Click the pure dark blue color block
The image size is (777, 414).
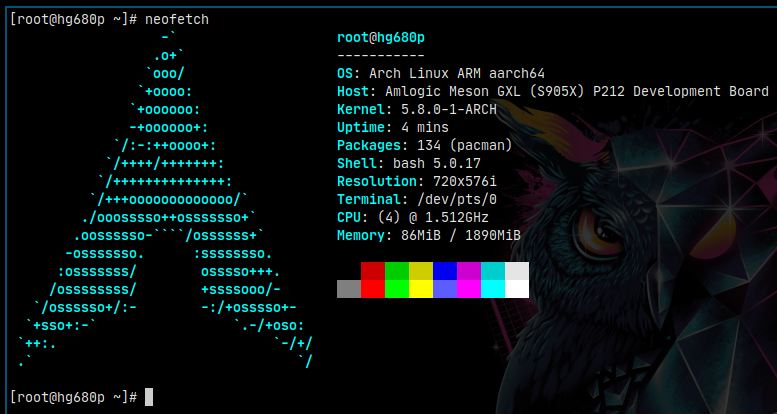click(x=445, y=271)
